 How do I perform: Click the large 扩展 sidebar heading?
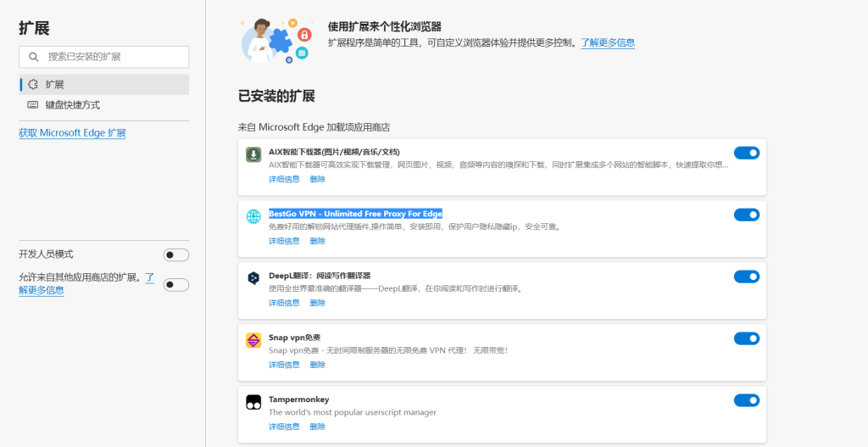coord(34,28)
